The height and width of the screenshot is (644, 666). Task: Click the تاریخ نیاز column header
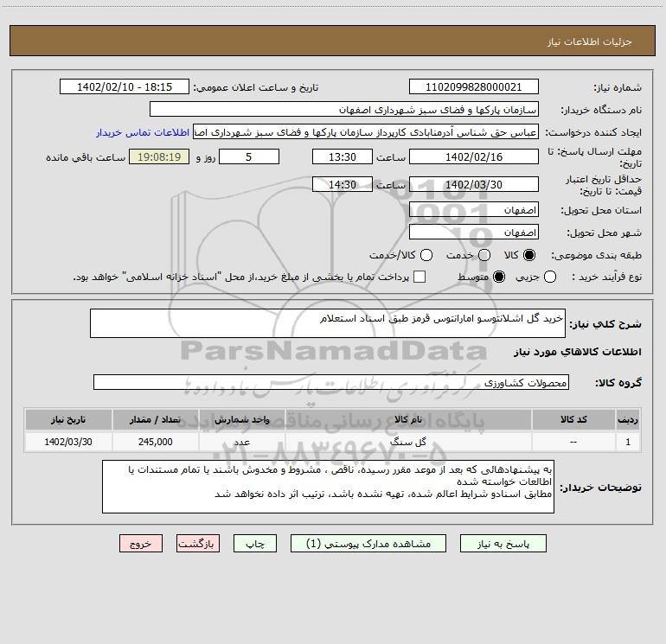68,419
